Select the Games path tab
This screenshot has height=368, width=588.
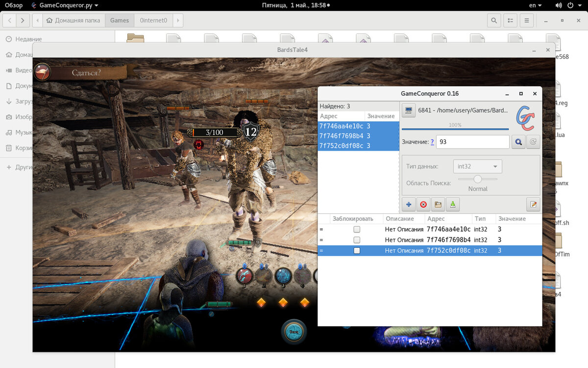[120, 21]
